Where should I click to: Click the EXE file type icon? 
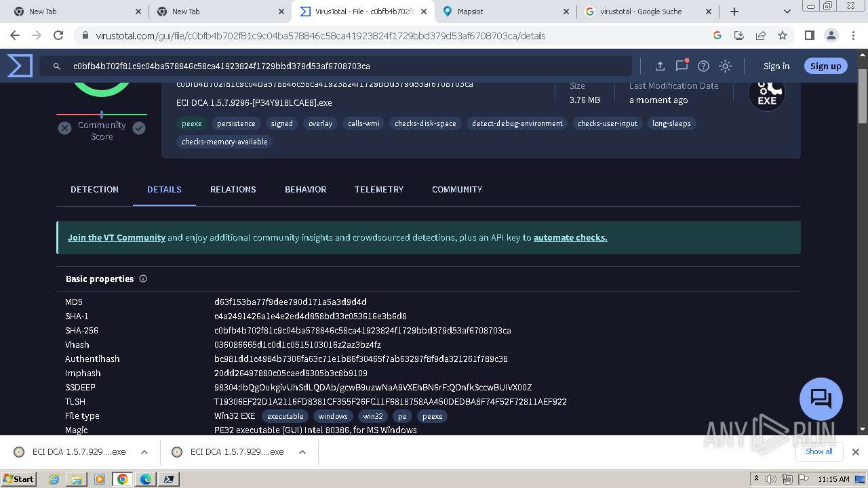click(767, 94)
